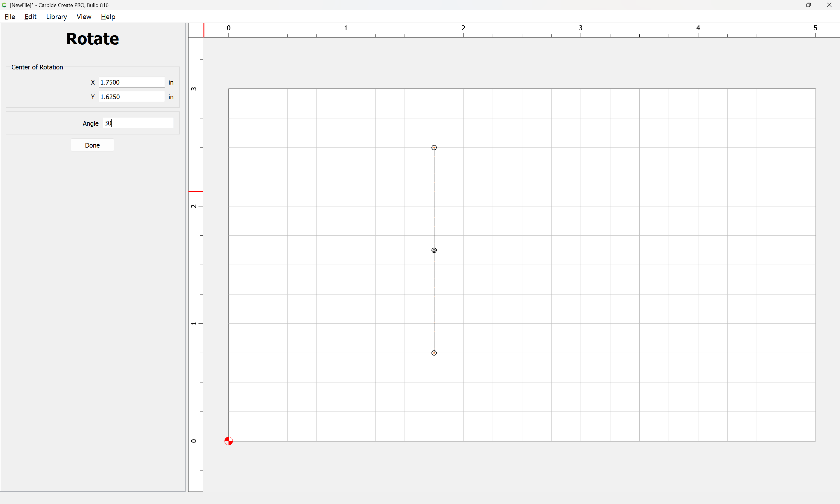The height and width of the screenshot is (504, 840).
Task: Click the '4' mark on horizontal ruler
Action: tap(698, 28)
